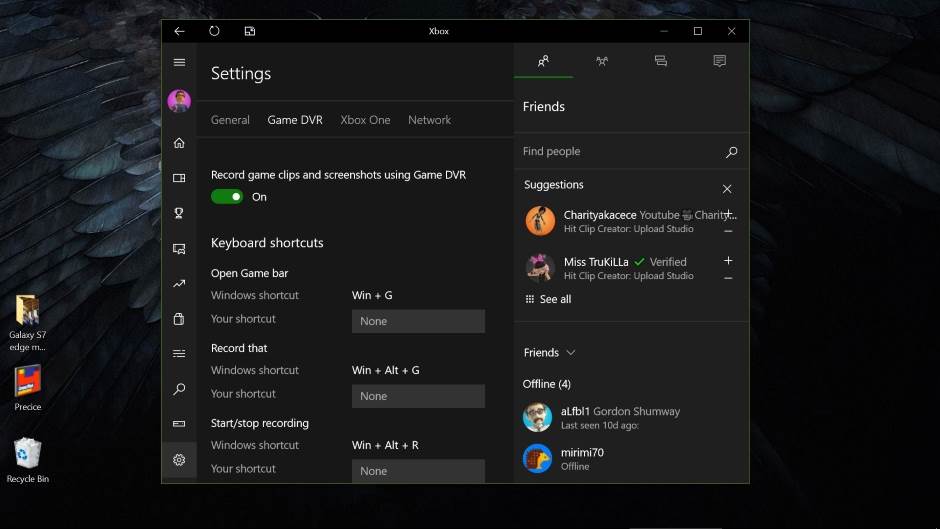Click the Search magnifier in sidebar
Screen dimensions: 940x529
[179, 389]
